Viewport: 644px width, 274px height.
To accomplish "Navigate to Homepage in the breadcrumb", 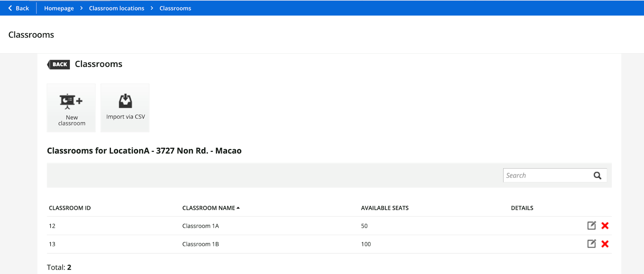I will (x=59, y=8).
